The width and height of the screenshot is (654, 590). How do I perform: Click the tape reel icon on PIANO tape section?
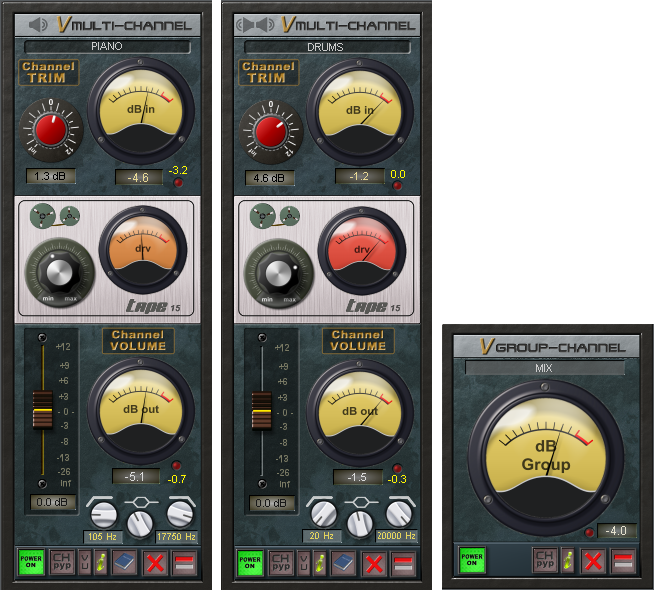pyautogui.click(x=54, y=214)
